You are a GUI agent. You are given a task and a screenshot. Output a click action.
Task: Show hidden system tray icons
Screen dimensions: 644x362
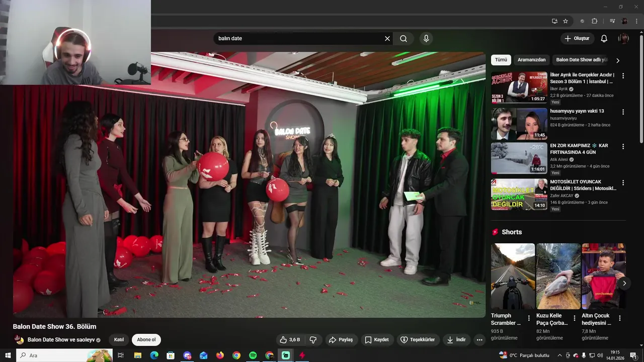559,355
